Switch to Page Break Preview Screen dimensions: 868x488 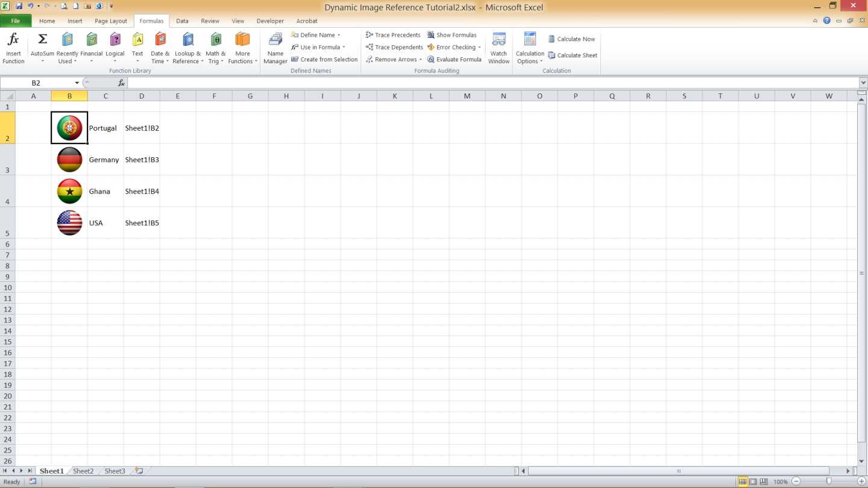pyautogui.click(x=764, y=481)
